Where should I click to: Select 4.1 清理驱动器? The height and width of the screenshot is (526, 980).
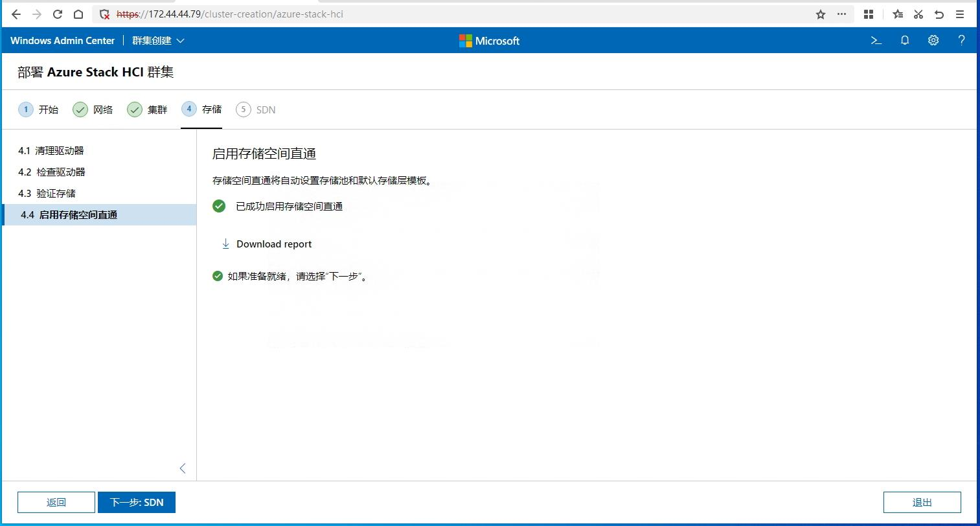(99, 151)
